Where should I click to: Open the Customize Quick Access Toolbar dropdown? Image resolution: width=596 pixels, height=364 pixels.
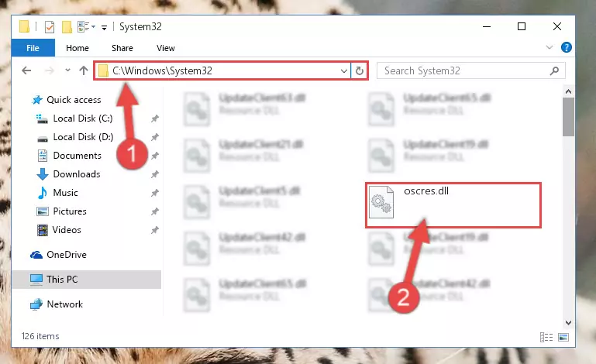coord(104,27)
